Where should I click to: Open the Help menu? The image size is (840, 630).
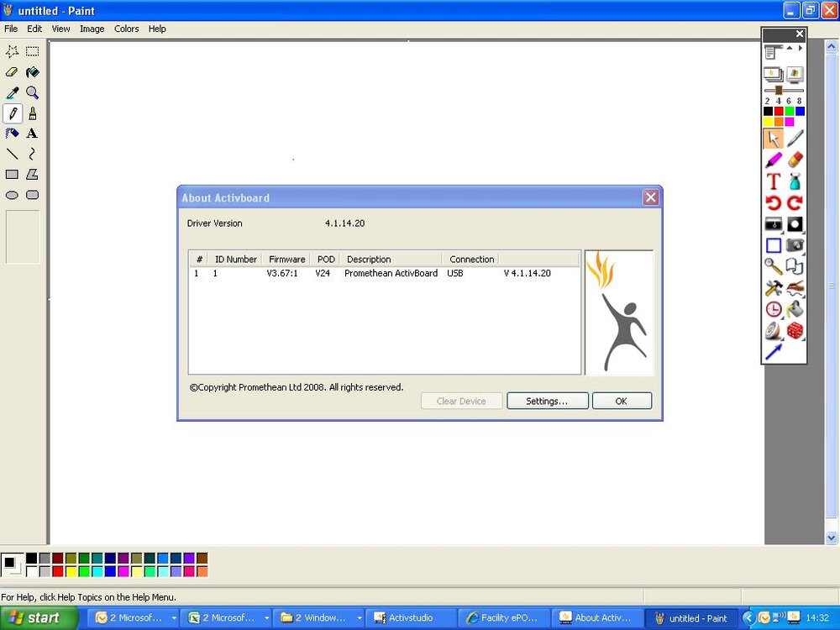click(x=157, y=29)
